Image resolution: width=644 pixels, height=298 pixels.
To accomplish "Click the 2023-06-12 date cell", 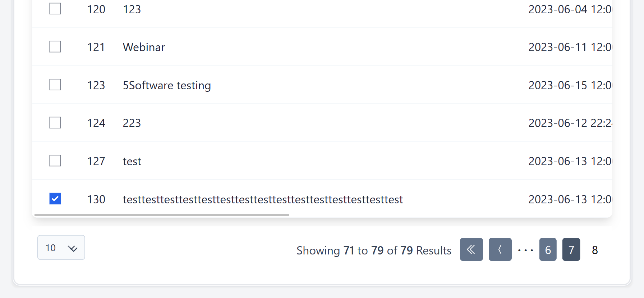I will pyautogui.click(x=570, y=123).
